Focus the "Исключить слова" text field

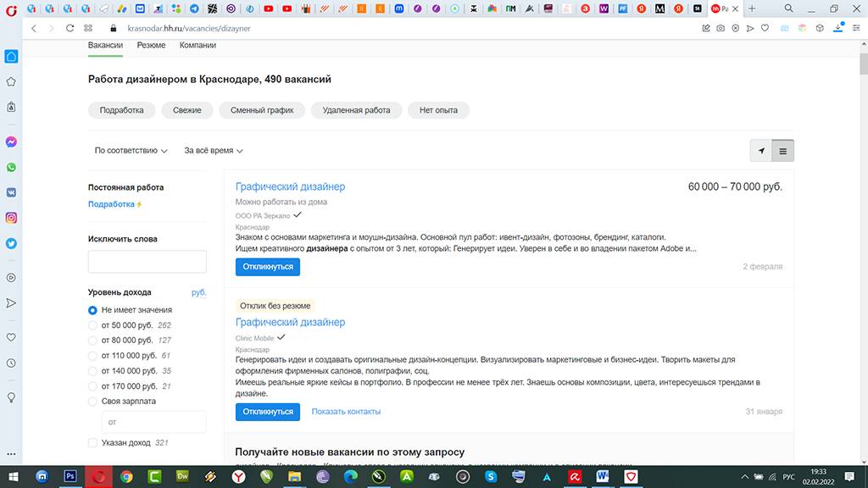coord(147,262)
